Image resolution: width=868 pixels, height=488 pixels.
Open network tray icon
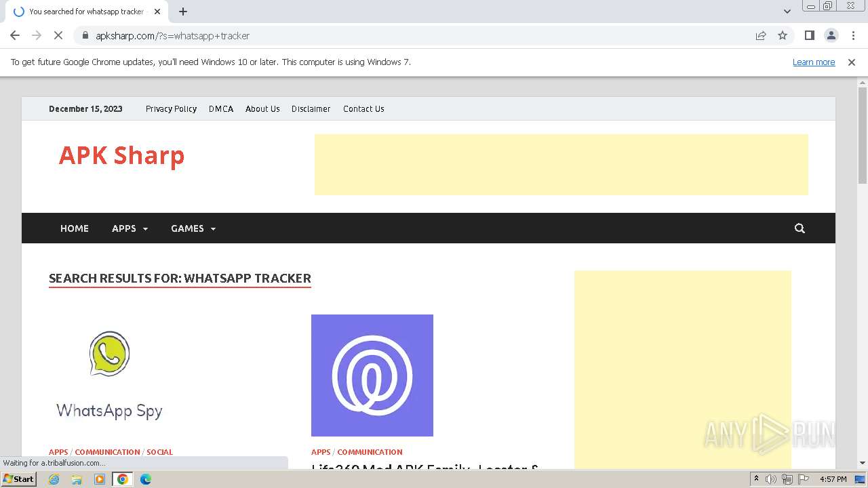[x=787, y=479]
